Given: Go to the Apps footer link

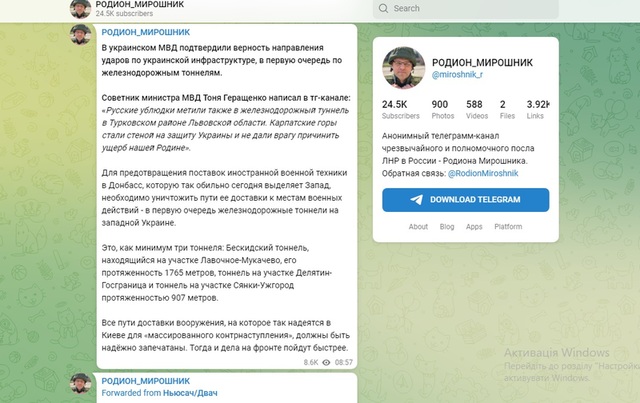Looking at the screenshot, I should 474,227.
